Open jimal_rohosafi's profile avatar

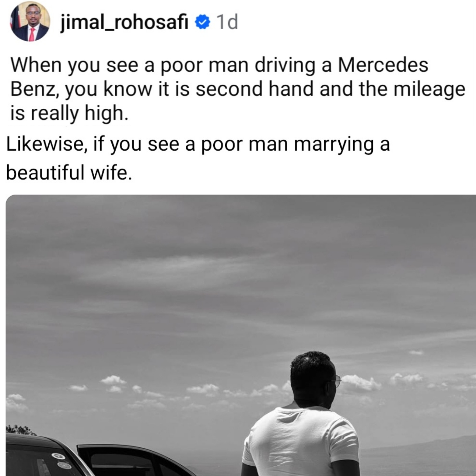[30, 21]
